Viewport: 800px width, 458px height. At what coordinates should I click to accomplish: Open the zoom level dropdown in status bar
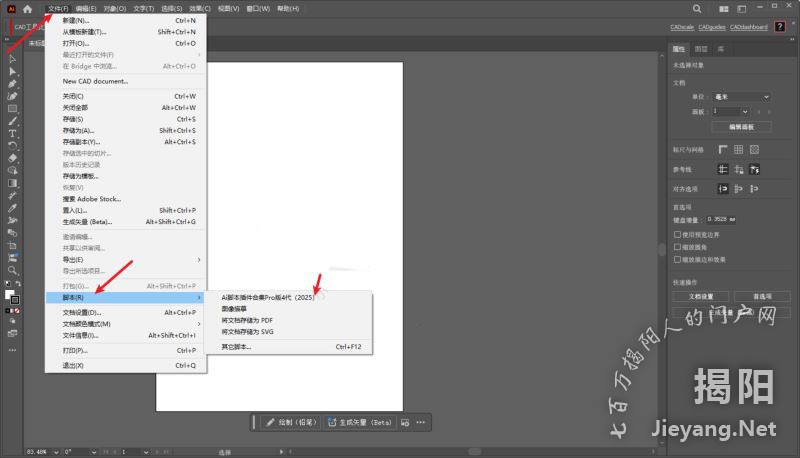coord(52,452)
